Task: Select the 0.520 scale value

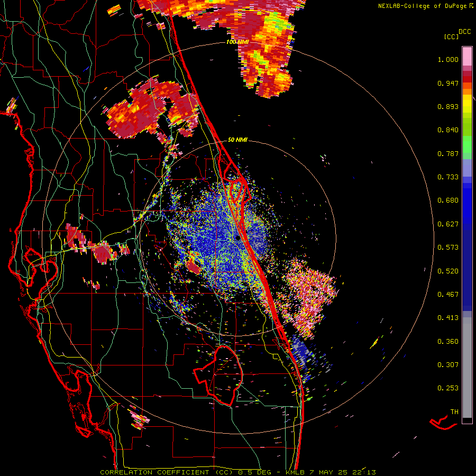Action: tap(448, 271)
